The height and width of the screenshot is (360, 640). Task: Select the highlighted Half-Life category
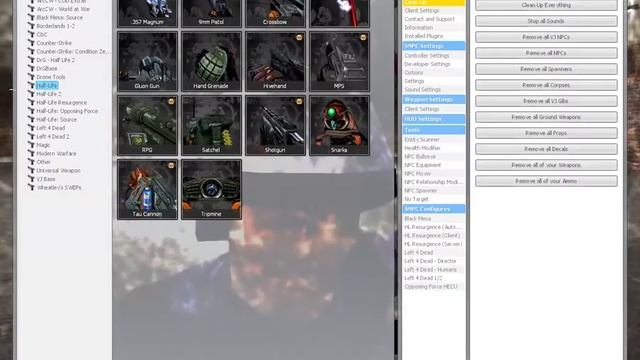click(47, 85)
